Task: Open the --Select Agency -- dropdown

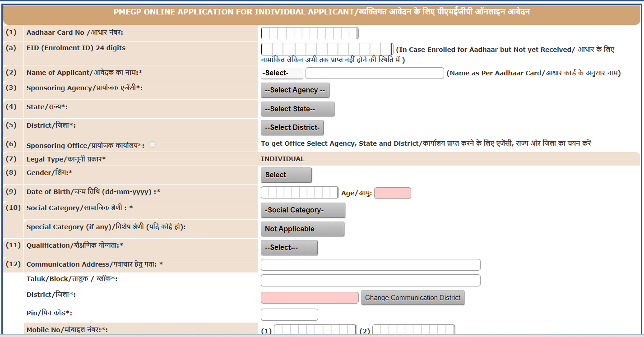Action: (295, 90)
